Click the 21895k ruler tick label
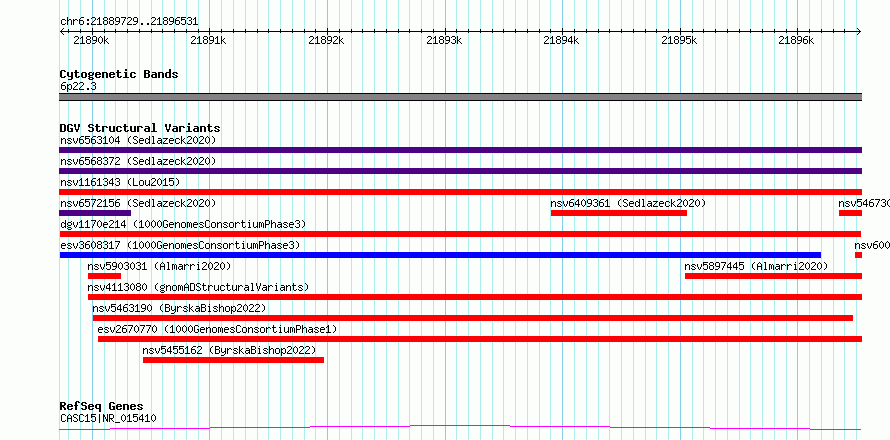Image resolution: width=890 pixels, height=440 pixels. (679, 40)
